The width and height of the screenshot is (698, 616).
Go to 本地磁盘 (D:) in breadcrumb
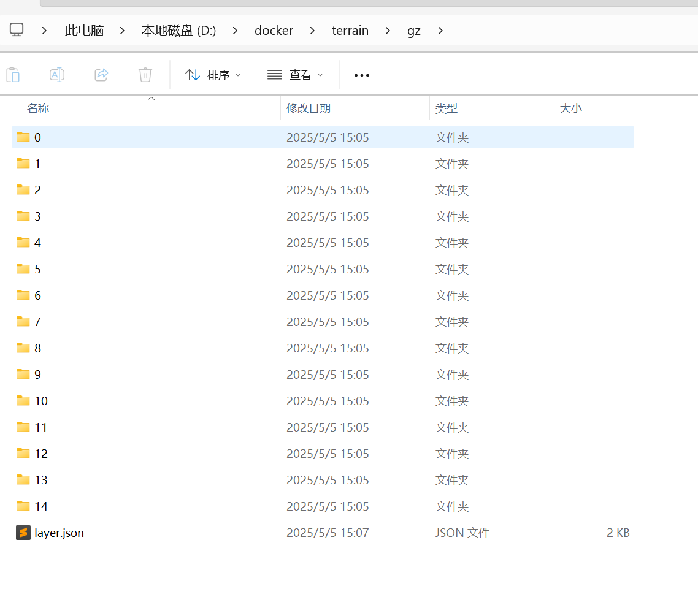click(178, 30)
